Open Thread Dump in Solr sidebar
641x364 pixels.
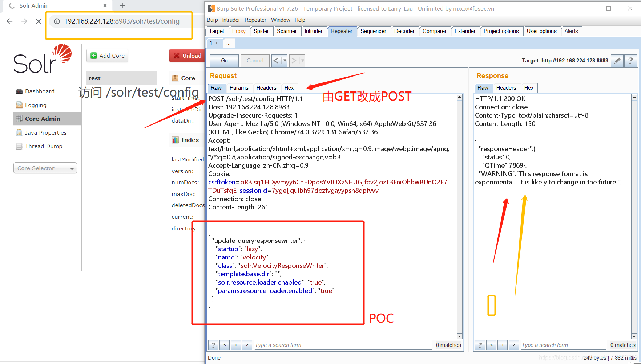(44, 146)
